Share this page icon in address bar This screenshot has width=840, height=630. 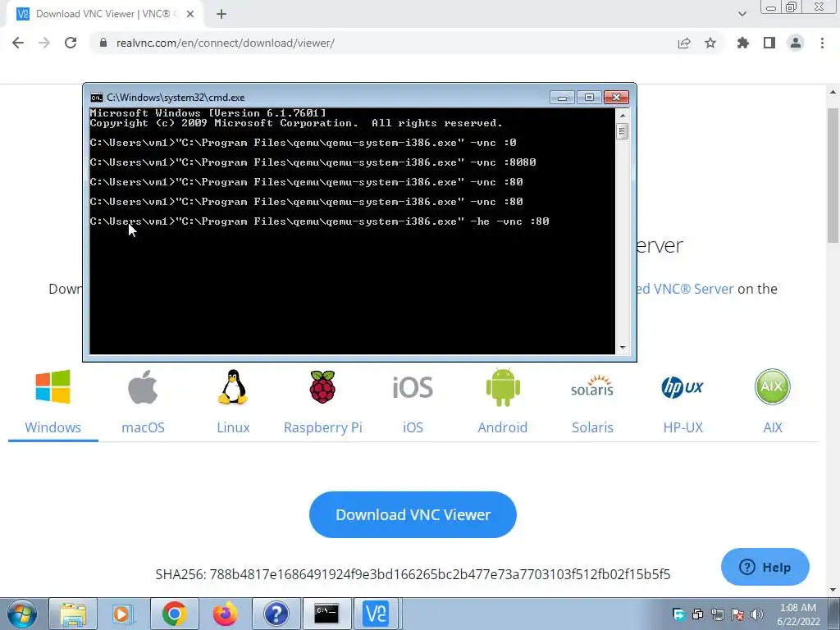[x=684, y=43]
